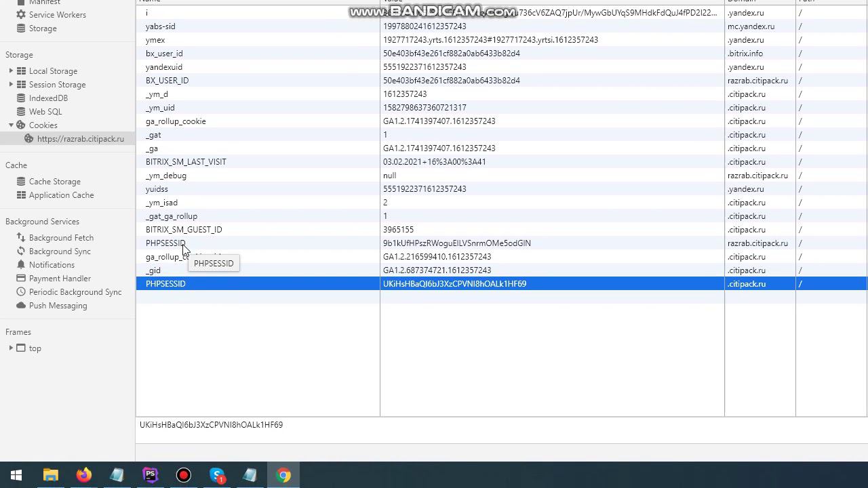The image size is (868, 488).
Task: Select the Session Storage grid icon
Action: click(x=21, y=84)
